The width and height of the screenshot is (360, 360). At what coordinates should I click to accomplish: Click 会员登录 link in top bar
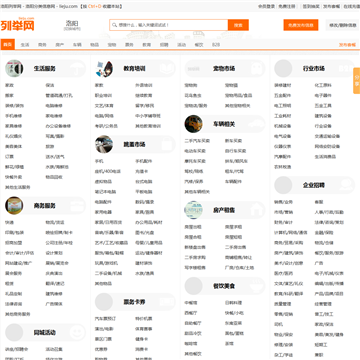[266, 6]
